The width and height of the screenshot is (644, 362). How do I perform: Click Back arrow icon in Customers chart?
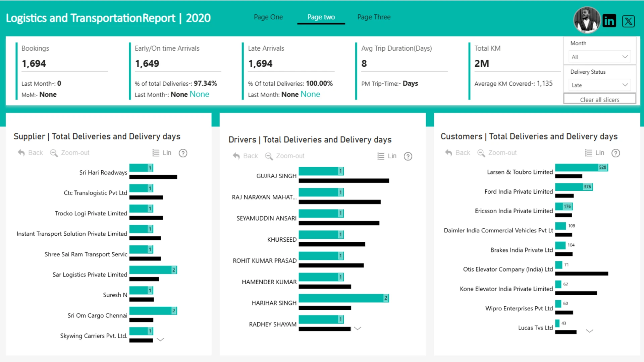point(448,153)
